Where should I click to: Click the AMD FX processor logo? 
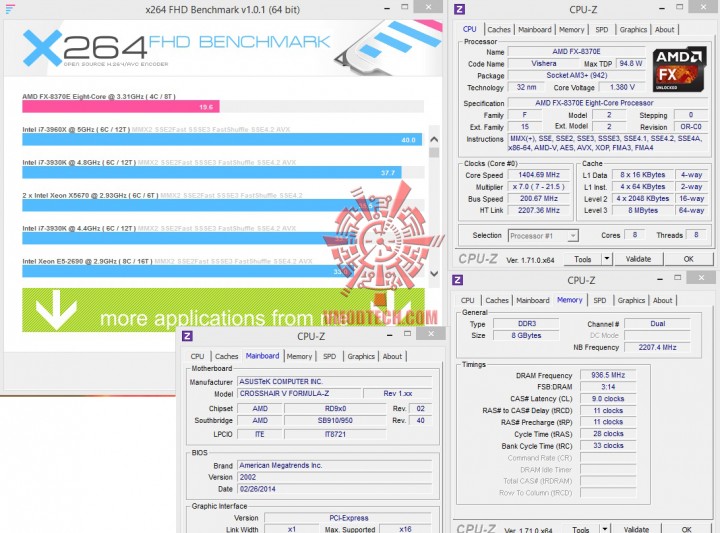pyautogui.click(x=679, y=69)
